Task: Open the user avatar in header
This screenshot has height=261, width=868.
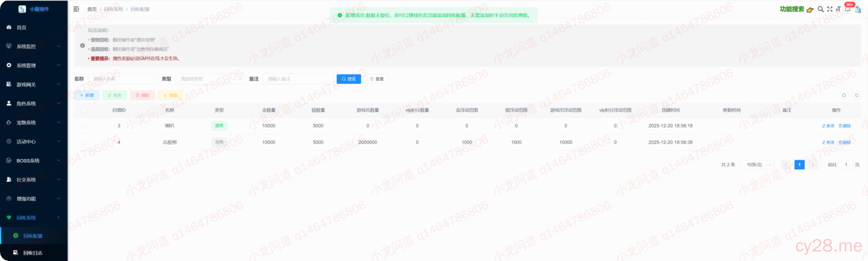Action: click(x=858, y=9)
